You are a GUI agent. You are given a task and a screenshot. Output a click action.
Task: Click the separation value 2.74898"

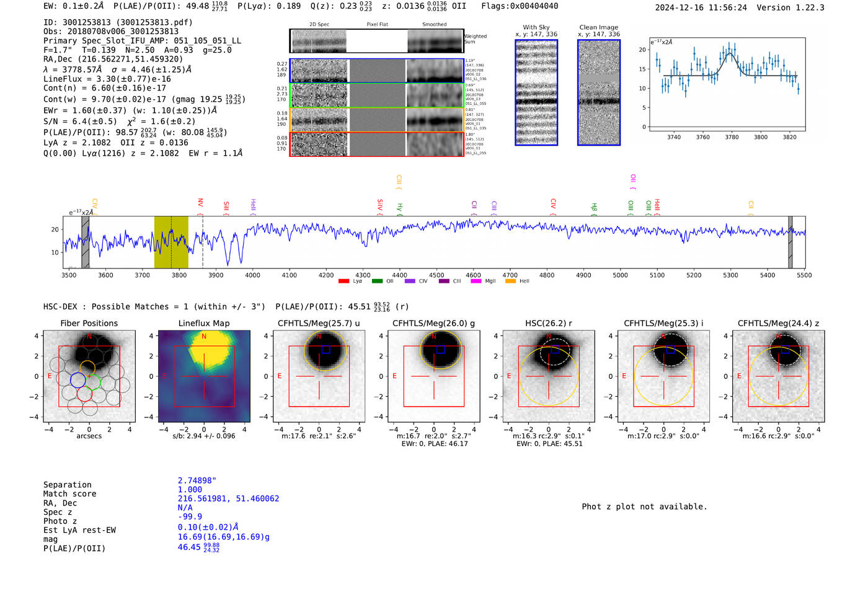[x=197, y=481]
